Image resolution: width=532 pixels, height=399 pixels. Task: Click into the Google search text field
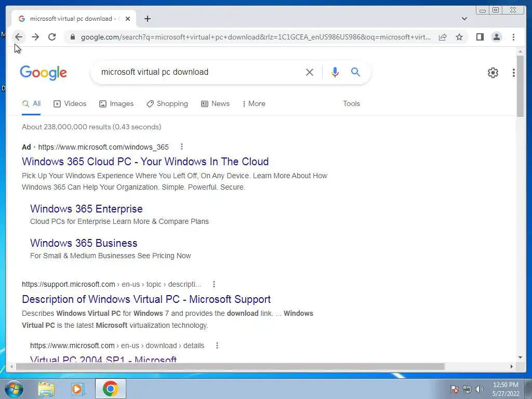200,72
